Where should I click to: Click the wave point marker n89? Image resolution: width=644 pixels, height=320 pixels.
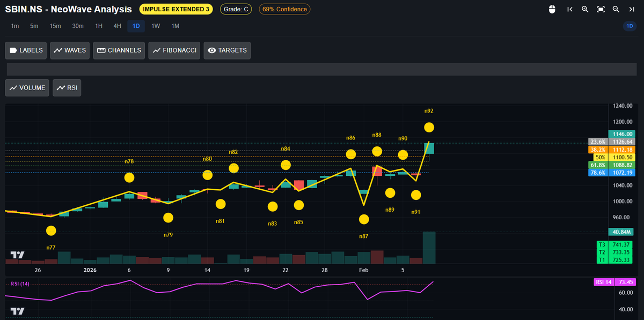point(390,193)
